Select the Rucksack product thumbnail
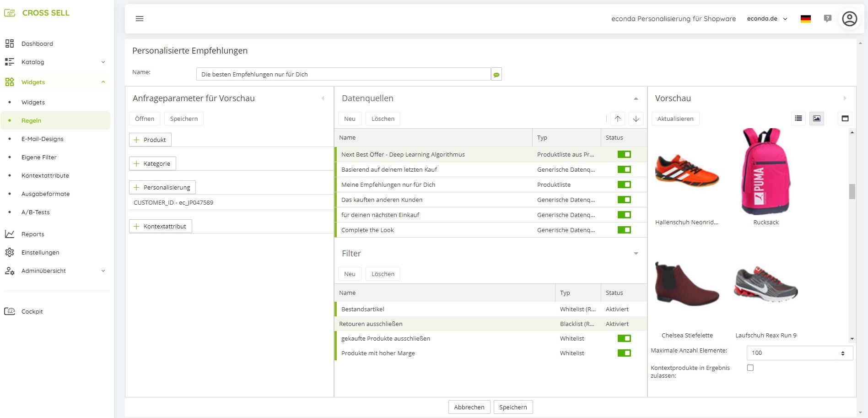Viewport: 868px width, 418px height. click(766, 172)
